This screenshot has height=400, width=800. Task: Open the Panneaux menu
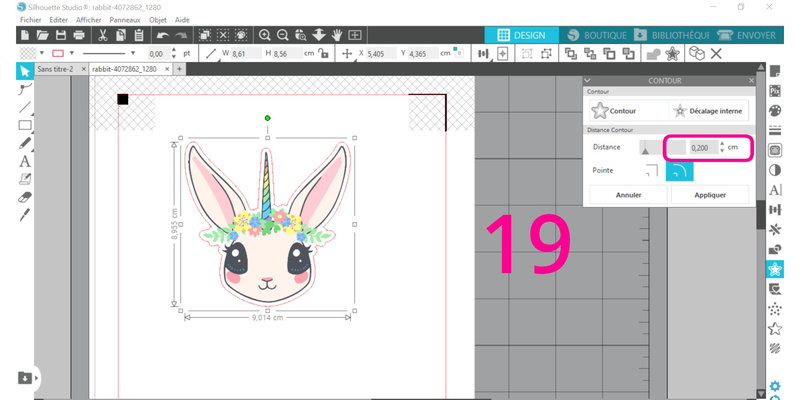[x=124, y=20]
